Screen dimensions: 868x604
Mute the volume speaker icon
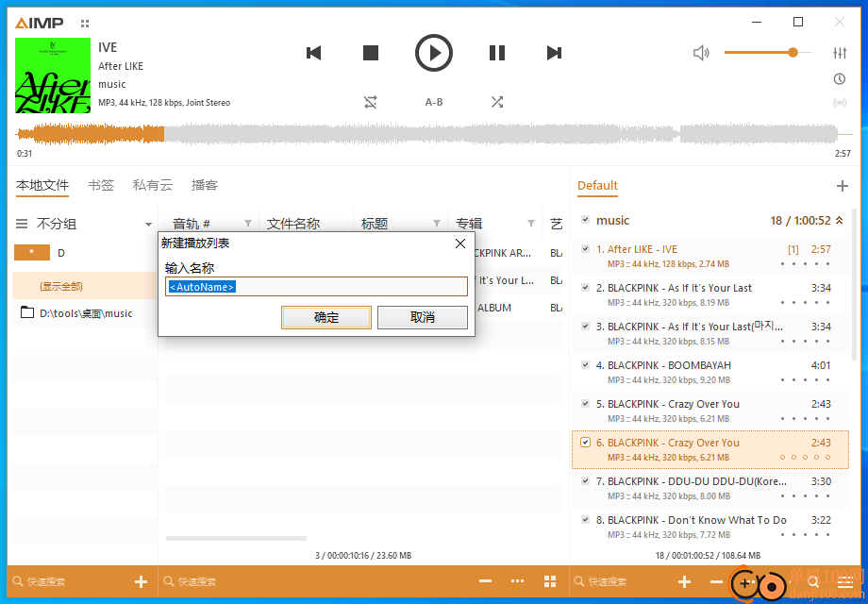click(701, 53)
